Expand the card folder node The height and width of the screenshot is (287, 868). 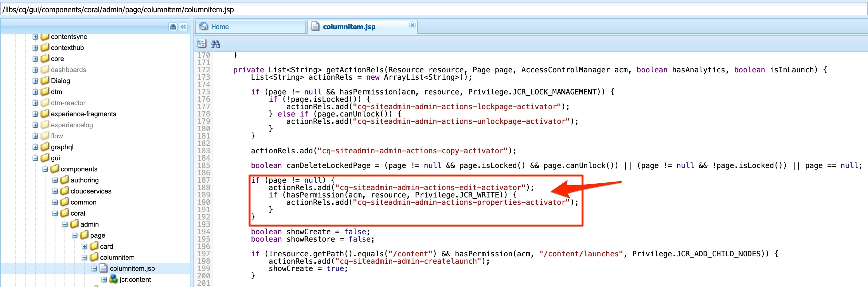pos(84,247)
